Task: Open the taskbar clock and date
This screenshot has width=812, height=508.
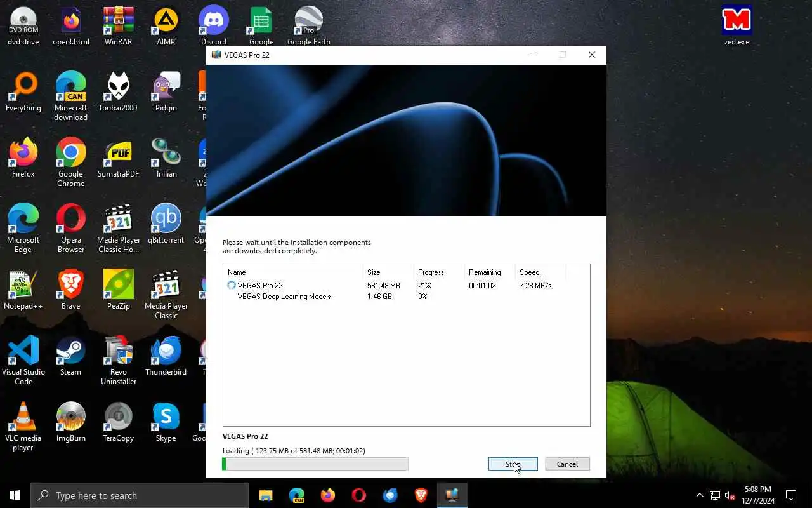Action: [x=758, y=495]
